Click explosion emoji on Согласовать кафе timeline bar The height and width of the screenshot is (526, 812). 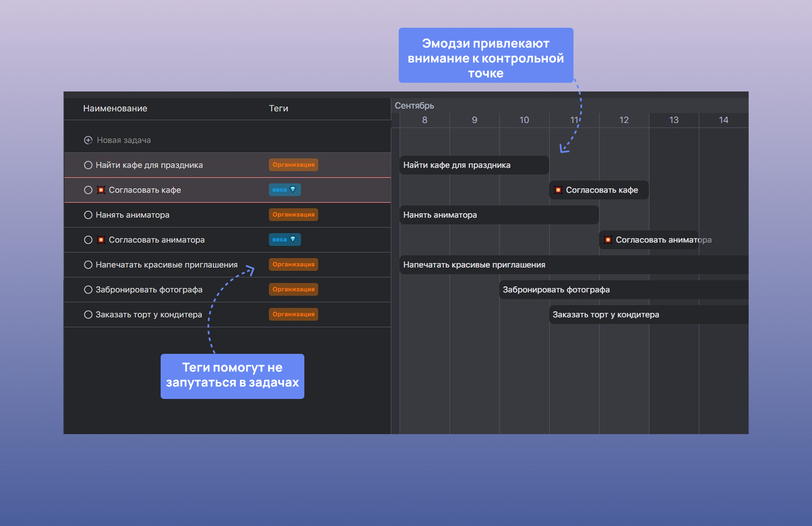coord(558,190)
